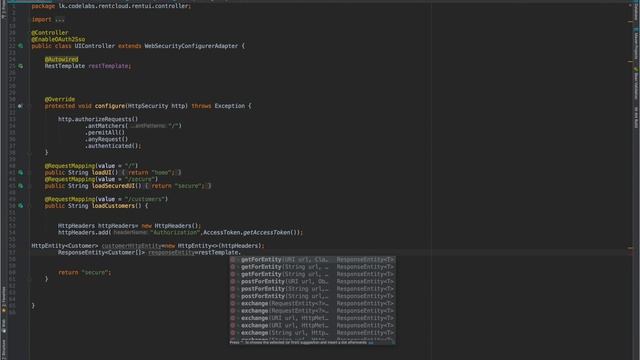640x360 pixels.
Task: Click http.authorizeRequests() call
Action: tap(98, 120)
